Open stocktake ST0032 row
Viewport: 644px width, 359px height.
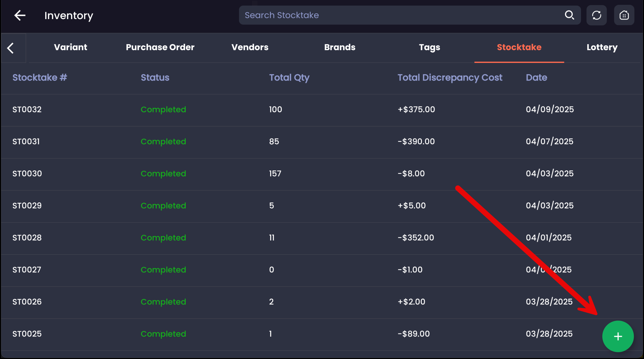coord(27,109)
